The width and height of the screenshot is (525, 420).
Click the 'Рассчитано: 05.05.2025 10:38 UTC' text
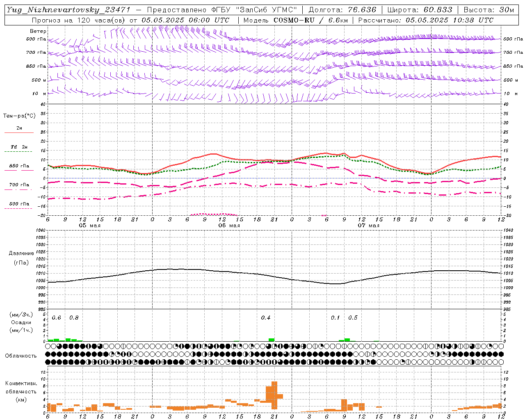(426, 20)
